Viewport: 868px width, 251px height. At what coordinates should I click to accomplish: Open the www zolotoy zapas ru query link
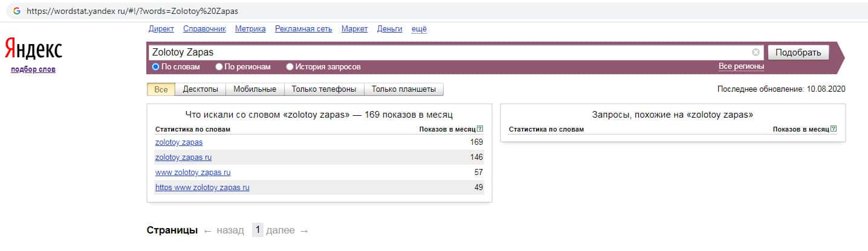click(193, 173)
